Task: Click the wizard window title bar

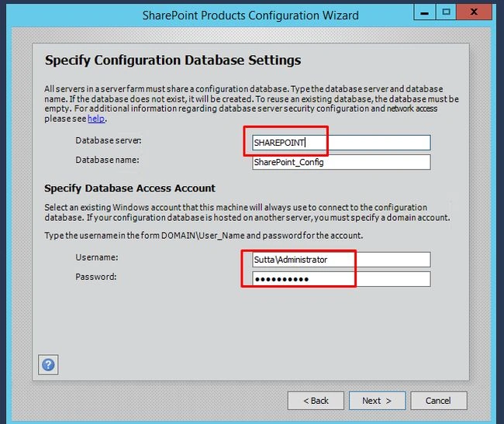Action: (x=250, y=16)
